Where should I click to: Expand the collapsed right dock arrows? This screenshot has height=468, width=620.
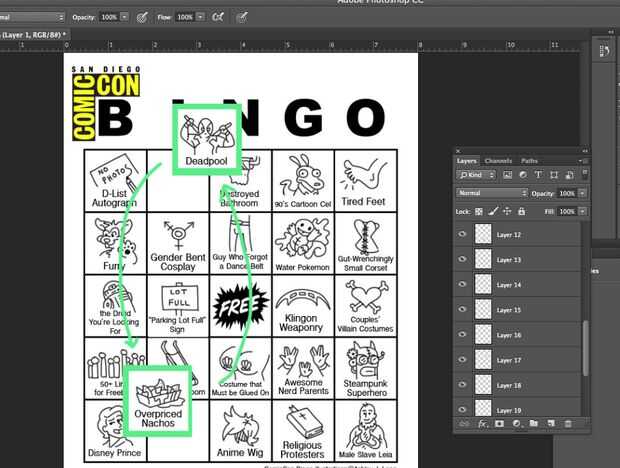(611, 32)
